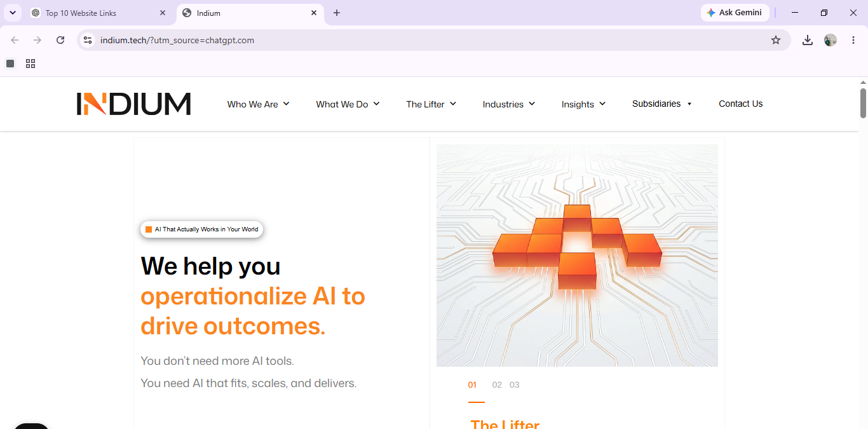Expand the What We Do dropdown
The width and height of the screenshot is (868, 429).
348,104
